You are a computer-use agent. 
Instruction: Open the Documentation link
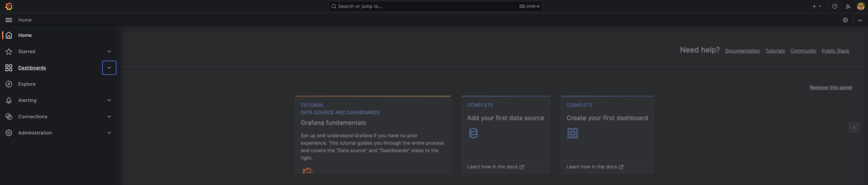[x=742, y=51]
